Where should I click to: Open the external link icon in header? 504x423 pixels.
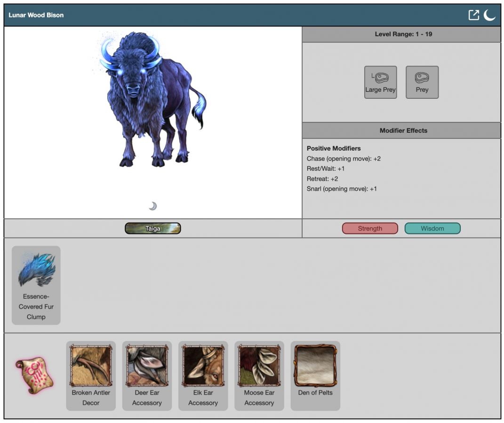(473, 15)
